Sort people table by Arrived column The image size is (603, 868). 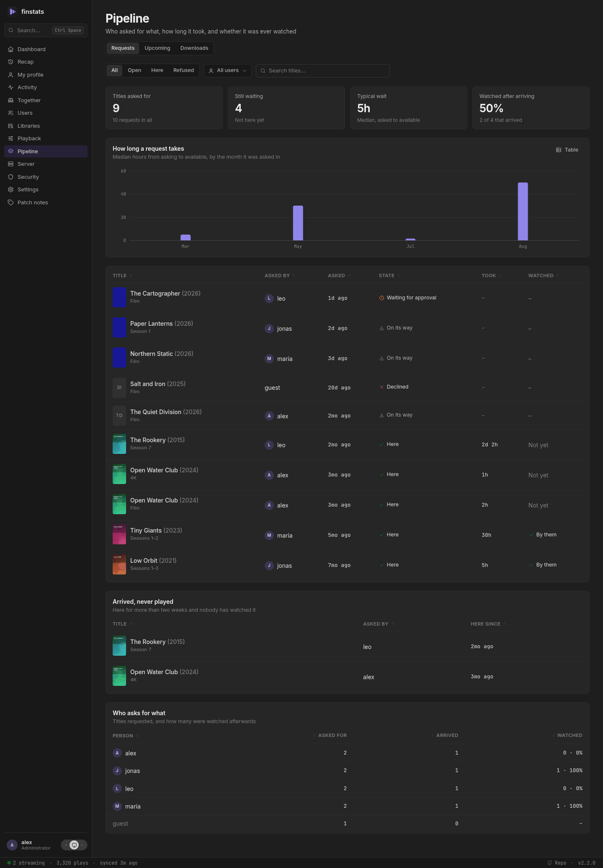(x=445, y=735)
